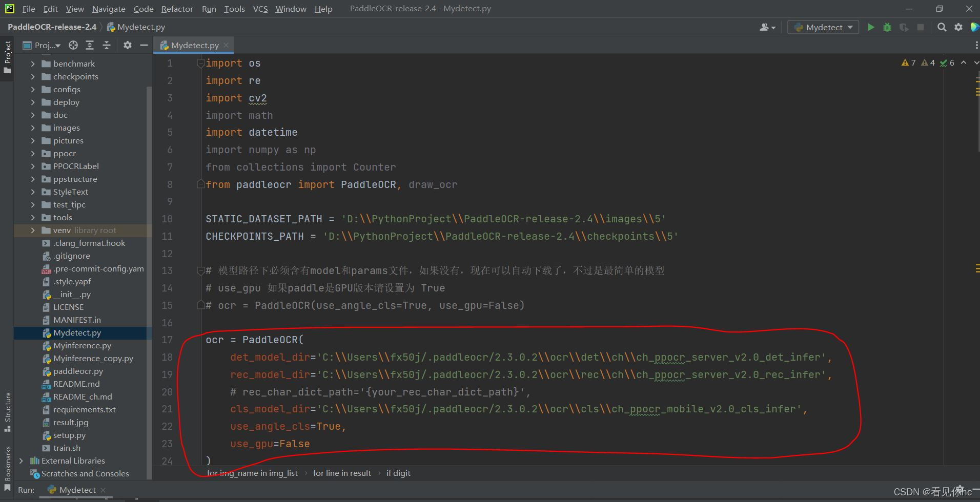Select result.jpg in project tree

71,422
